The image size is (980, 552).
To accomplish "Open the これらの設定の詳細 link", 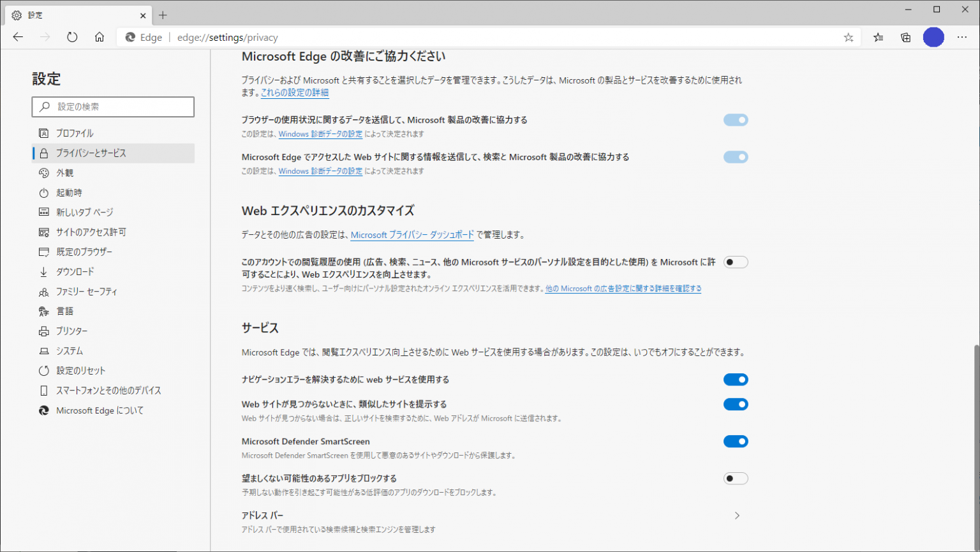I will coord(295,93).
